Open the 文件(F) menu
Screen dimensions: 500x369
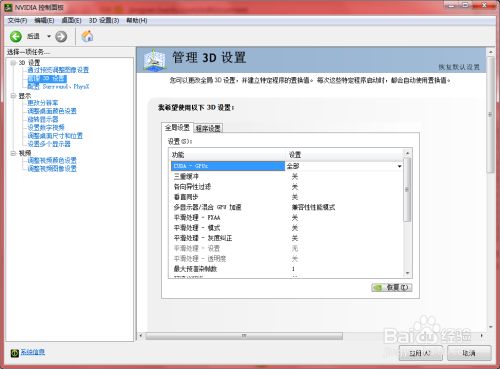(x=17, y=21)
